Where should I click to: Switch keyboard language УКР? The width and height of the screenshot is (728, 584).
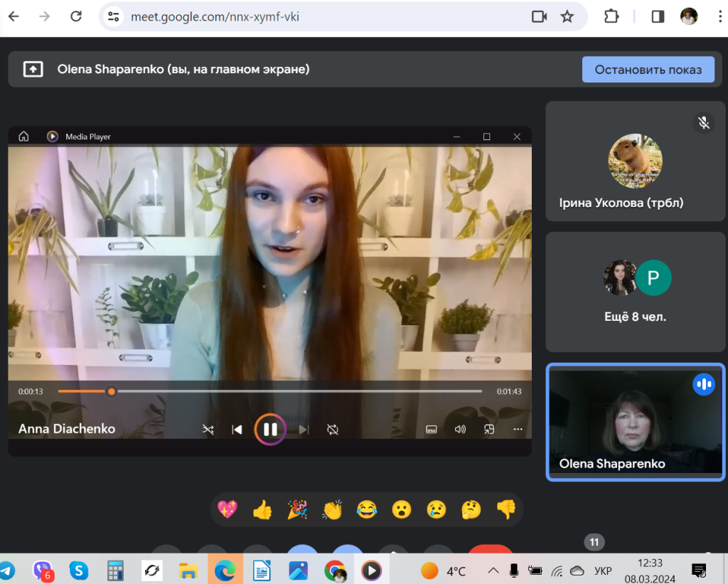click(x=603, y=570)
